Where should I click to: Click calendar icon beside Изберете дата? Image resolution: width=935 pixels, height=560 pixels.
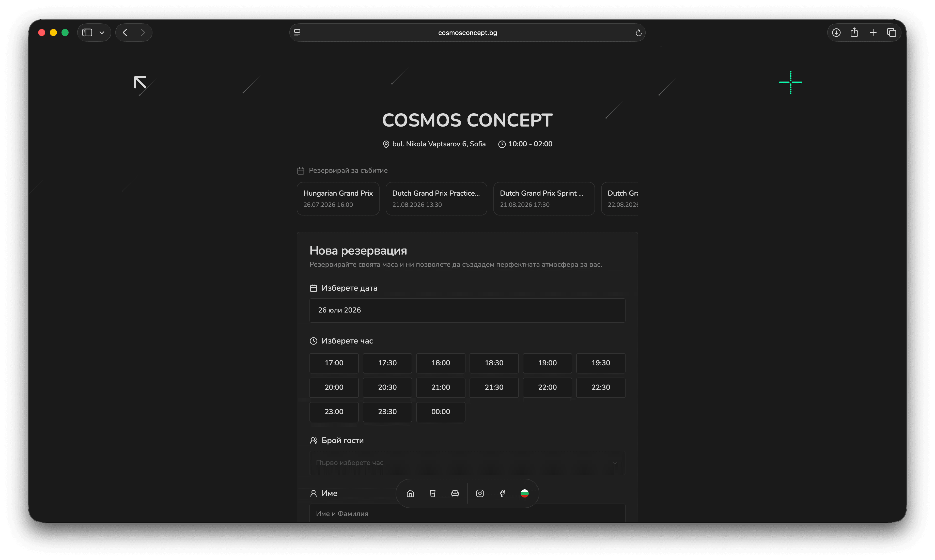(x=314, y=288)
